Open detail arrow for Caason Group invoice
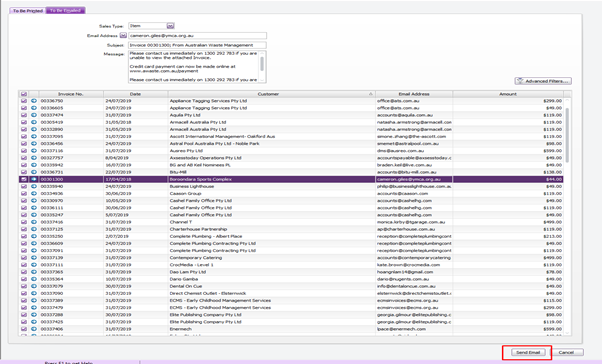 (34, 194)
